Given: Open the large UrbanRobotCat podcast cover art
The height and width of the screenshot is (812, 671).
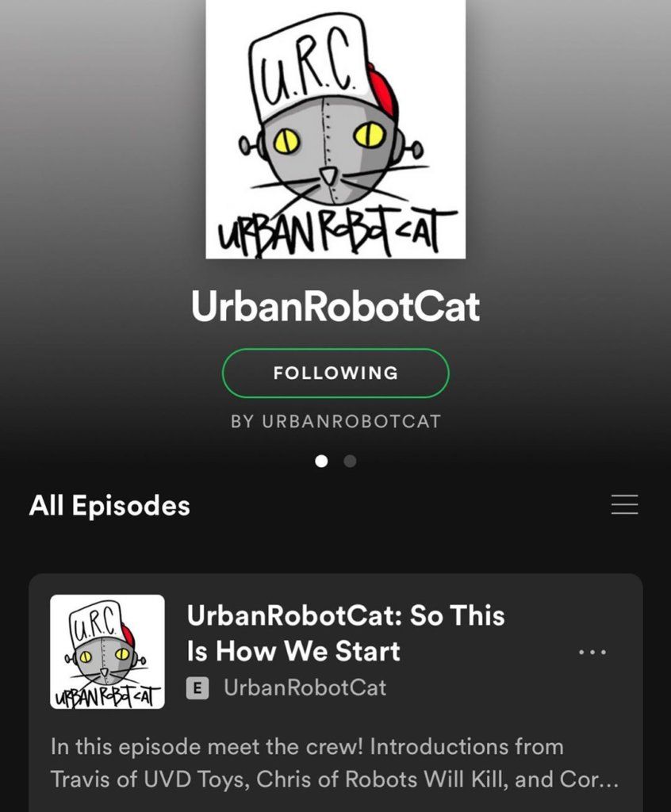Looking at the screenshot, I should tap(335, 129).
